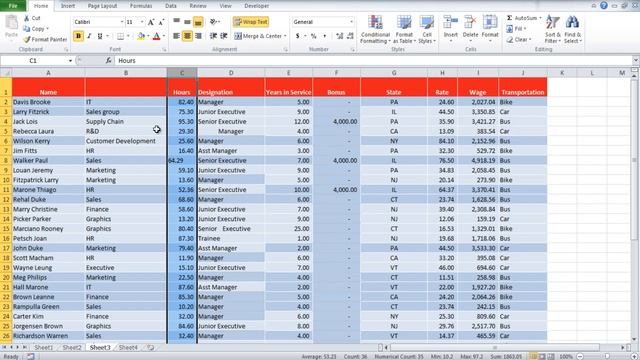Increase decimal places

340,36
